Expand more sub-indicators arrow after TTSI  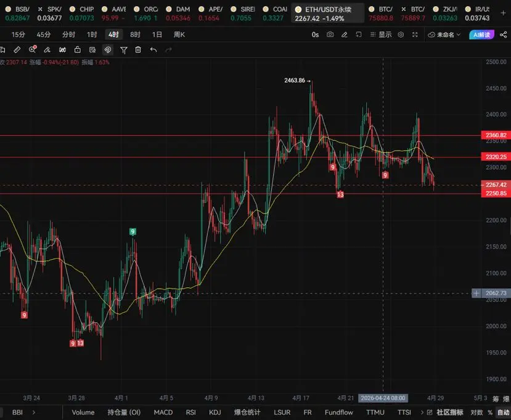422,413
